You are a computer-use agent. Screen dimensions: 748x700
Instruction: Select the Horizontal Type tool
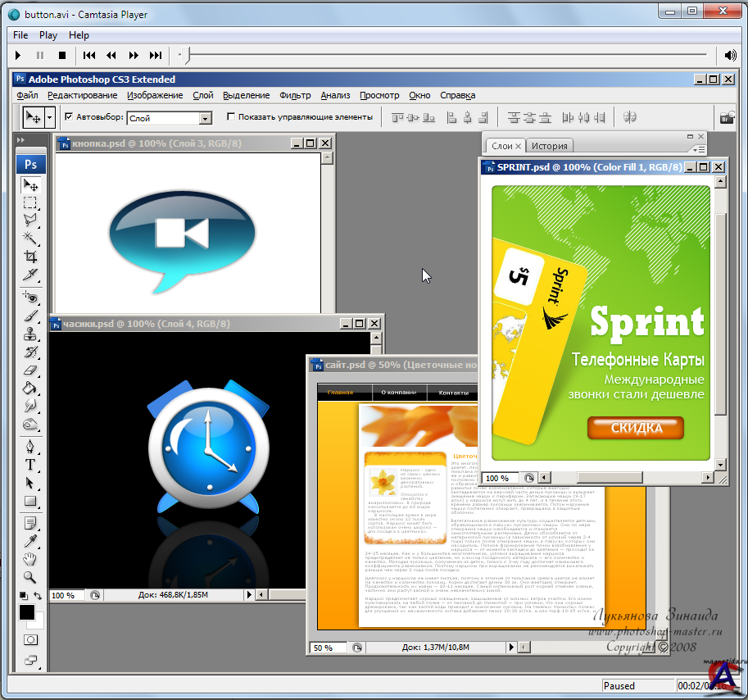point(30,464)
